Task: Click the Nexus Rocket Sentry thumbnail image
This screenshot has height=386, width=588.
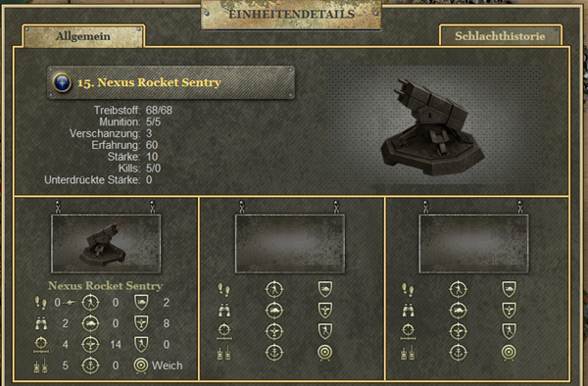Action: [106, 244]
